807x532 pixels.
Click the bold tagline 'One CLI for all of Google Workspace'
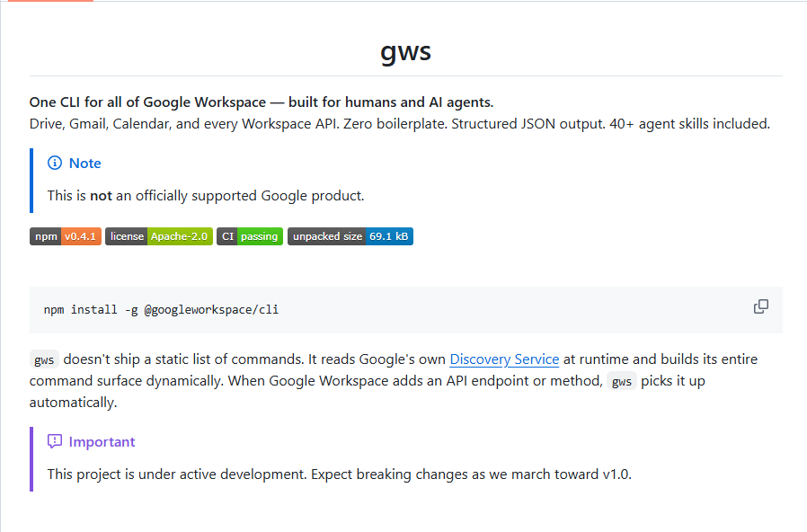(147, 102)
